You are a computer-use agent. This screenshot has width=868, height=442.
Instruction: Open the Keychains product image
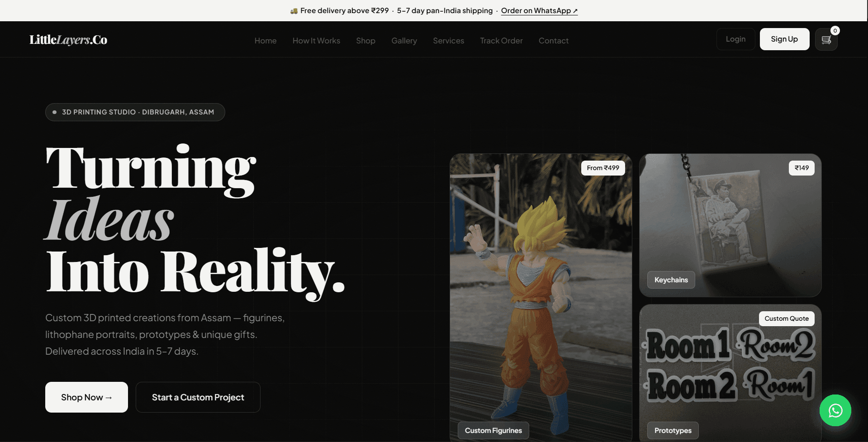730,225
